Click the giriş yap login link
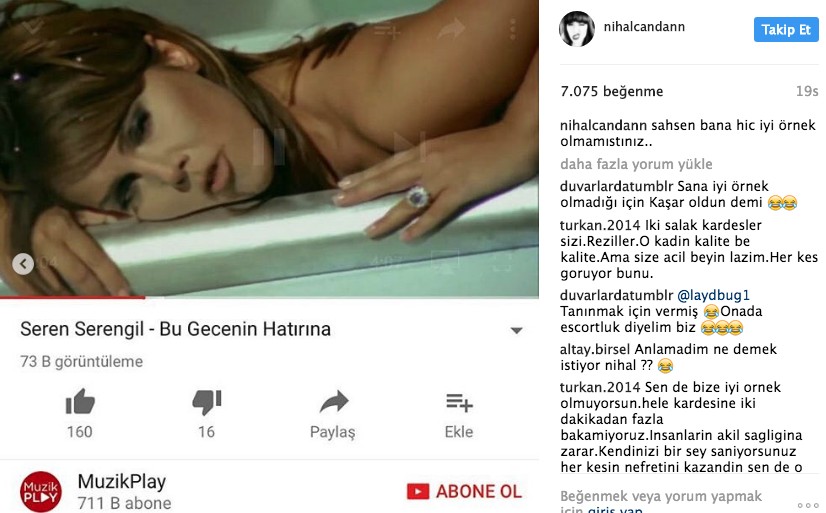Image resolution: width=826 pixels, height=513 pixels. coord(615,509)
